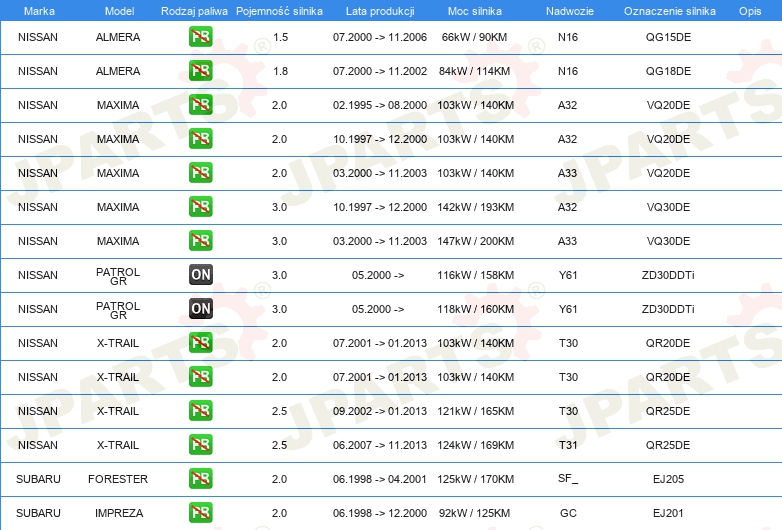Screen dimensions: 782x530
Task: Select the engine code 'QG18DE'
Action: click(x=668, y=71)
